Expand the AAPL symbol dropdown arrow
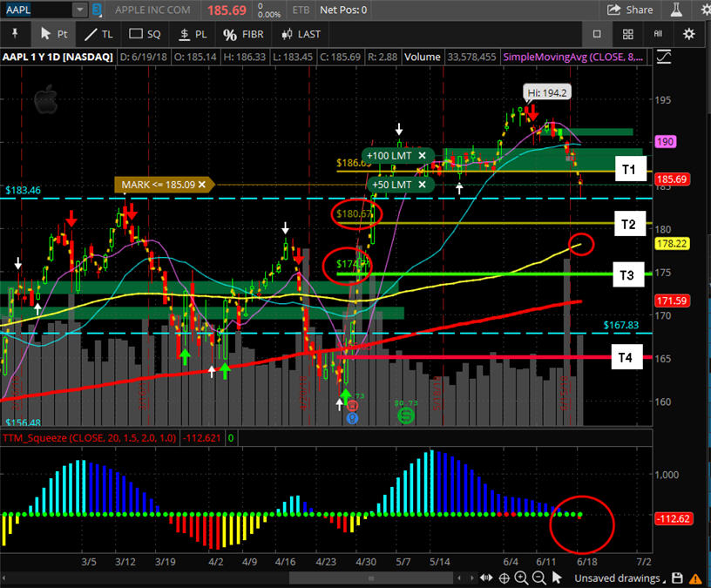The image size is (711, 588). [x=79, y=10]
